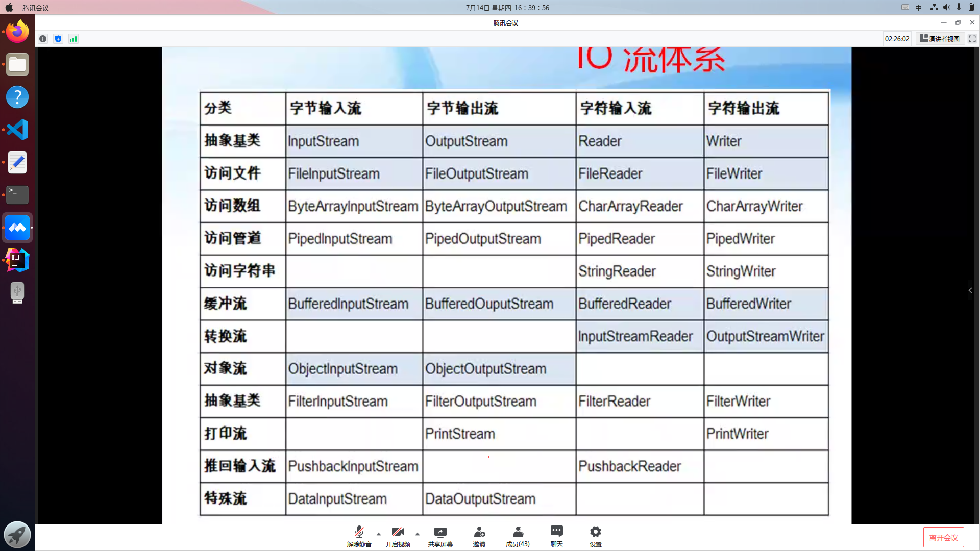Launch IntelliJ IDEA from the dock

point(17,260)
